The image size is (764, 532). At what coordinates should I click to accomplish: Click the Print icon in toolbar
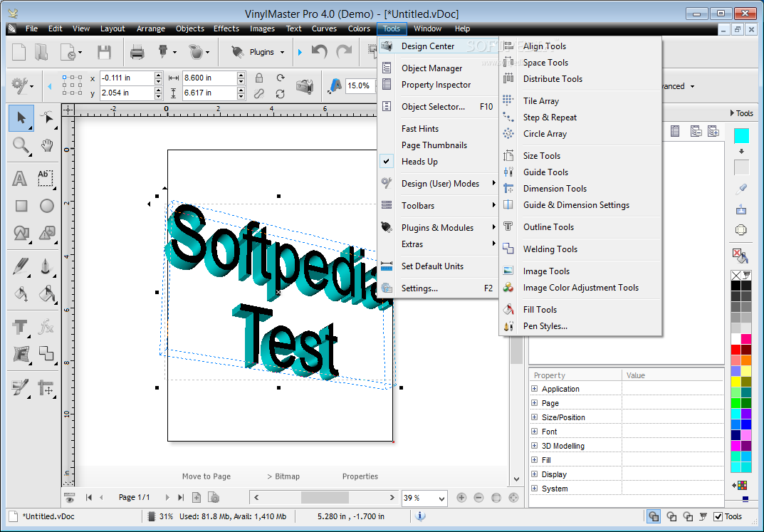(137, 52)
